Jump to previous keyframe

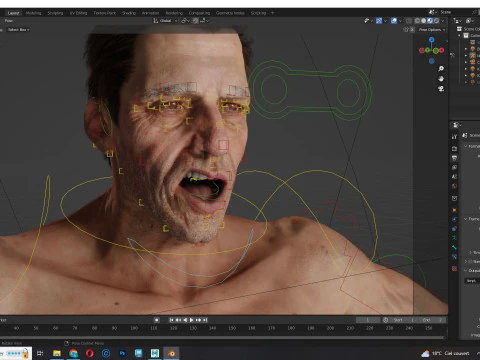pos(178,320)
